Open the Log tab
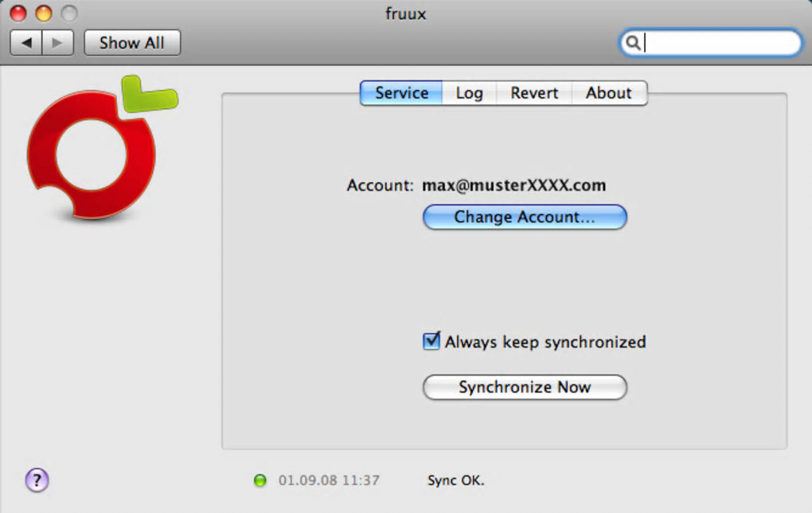 pyautogui.click(x=469, y=93)
